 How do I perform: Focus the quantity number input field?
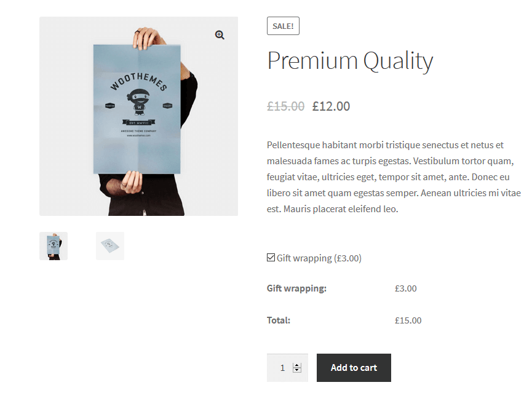pyautogui.click(x=282, y=368)
